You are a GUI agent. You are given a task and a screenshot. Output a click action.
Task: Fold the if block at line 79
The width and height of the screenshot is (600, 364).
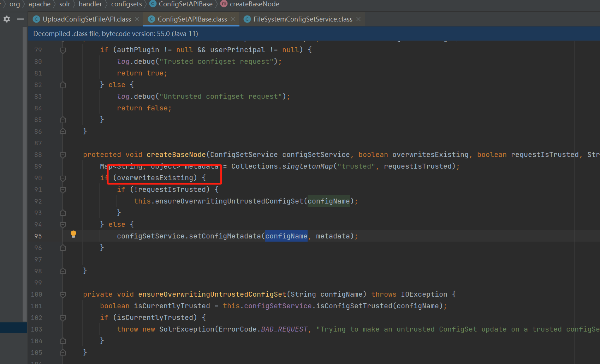click(63, 50)
